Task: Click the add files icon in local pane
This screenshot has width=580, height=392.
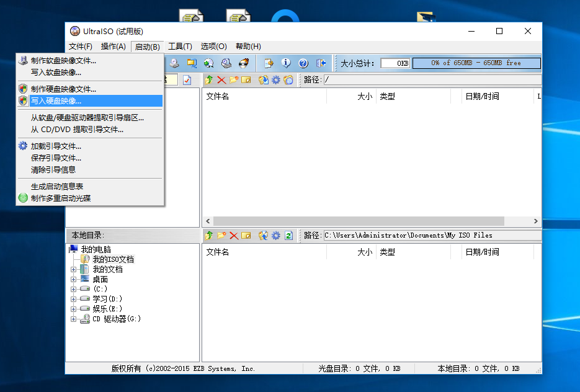Action: pos(264,236)
